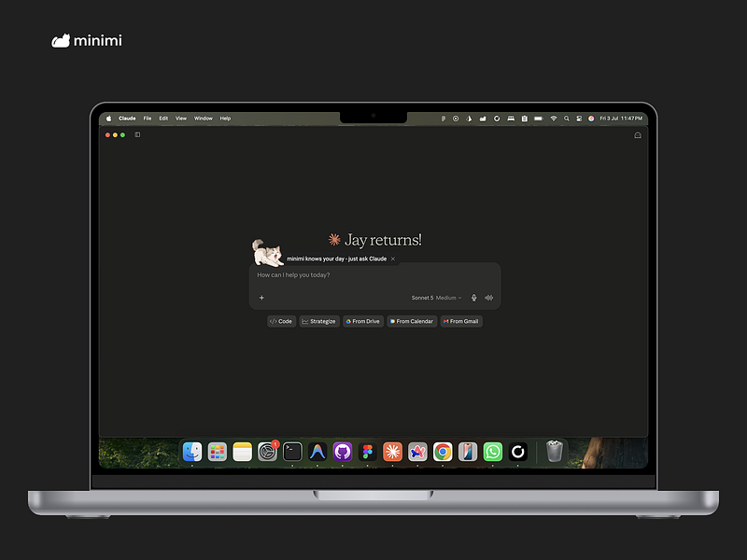The height and width of the screenshot is (560, 747).
Task: Click the sailboat icon in menu bar
Action: point(469,119)
